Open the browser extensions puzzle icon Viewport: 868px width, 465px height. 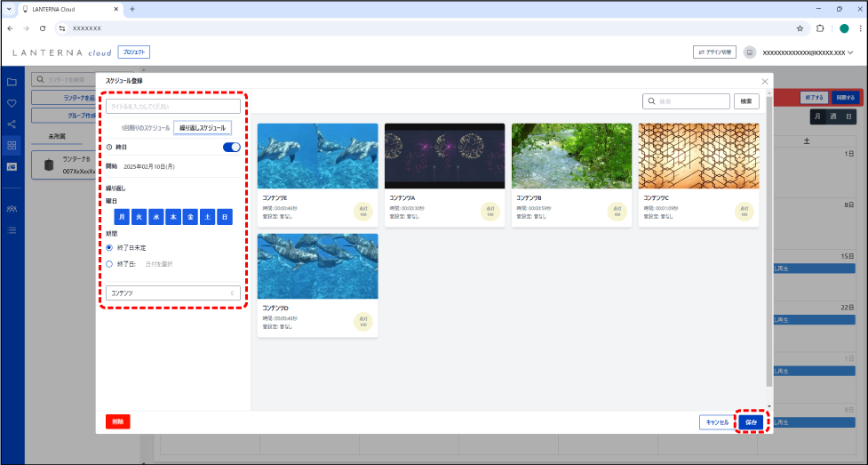point(820,28)
